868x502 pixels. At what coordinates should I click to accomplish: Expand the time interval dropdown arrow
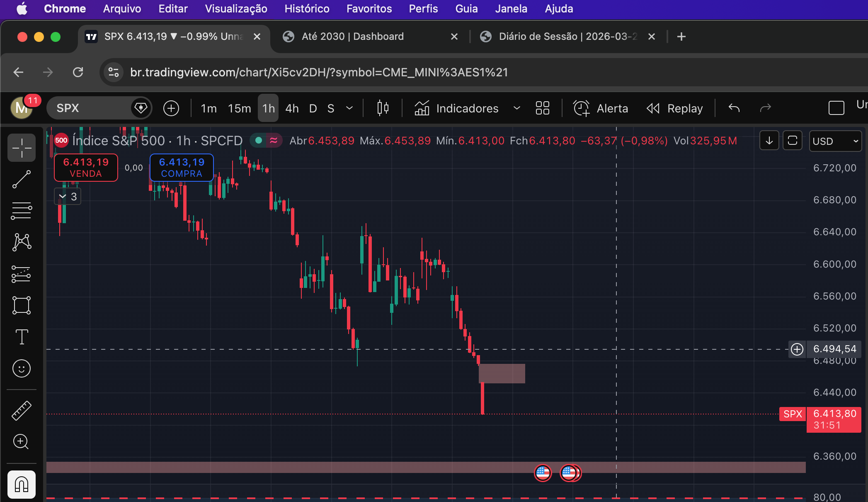point(349,108)
